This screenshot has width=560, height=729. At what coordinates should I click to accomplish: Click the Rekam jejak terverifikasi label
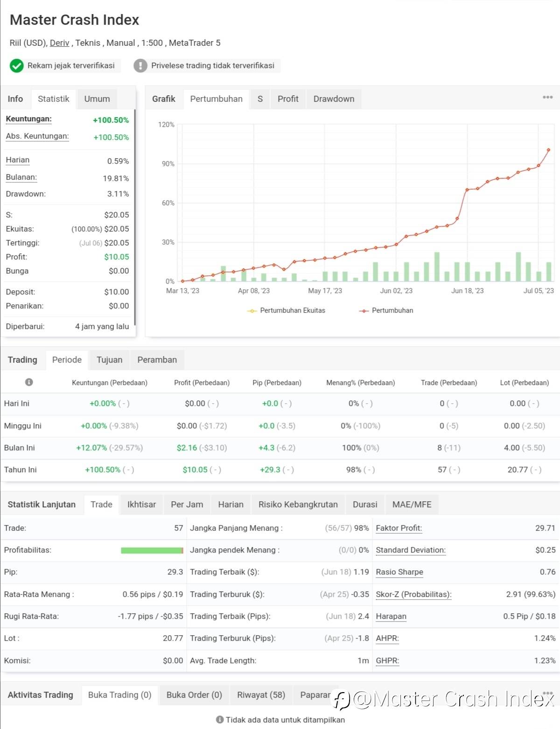point(71,66)
